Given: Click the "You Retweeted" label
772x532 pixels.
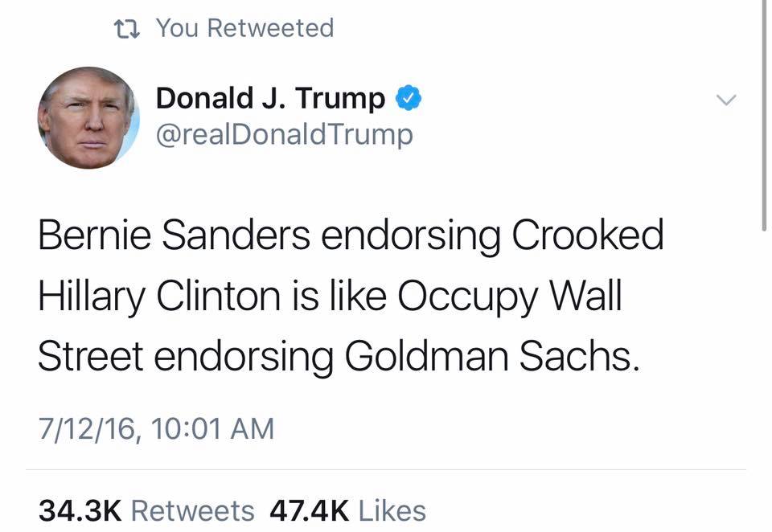Looking at the screenshot, I should (x=244, y=28).
